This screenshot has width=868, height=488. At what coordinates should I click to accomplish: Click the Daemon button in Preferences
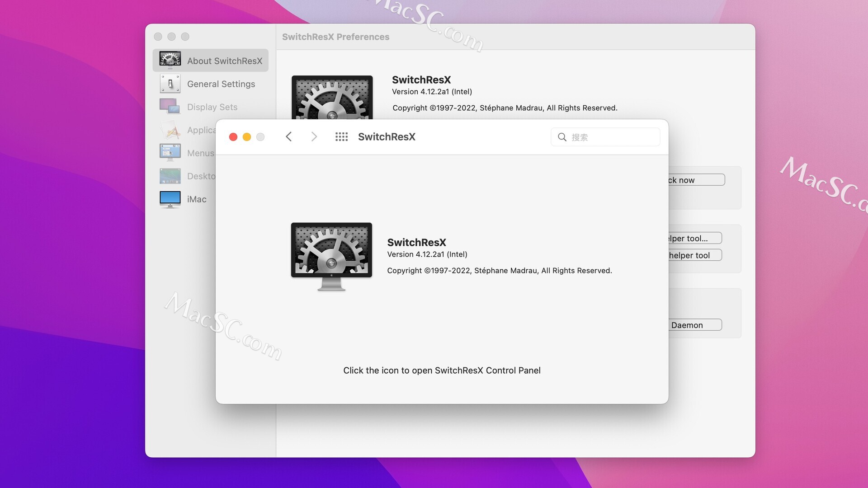pyautogui.click(x=695, y=325)
